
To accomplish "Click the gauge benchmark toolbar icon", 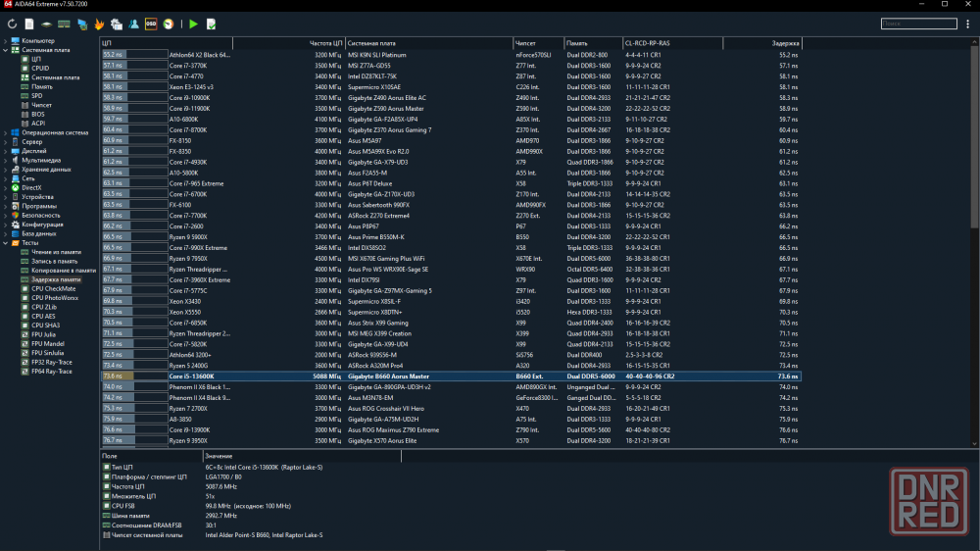I will point(169,24).
